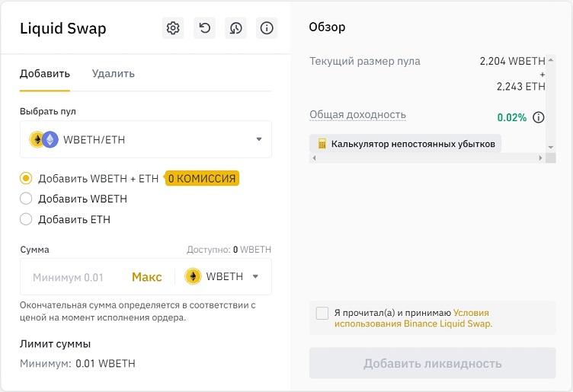
Task: Click the Макс button
Action: point(147,277)
